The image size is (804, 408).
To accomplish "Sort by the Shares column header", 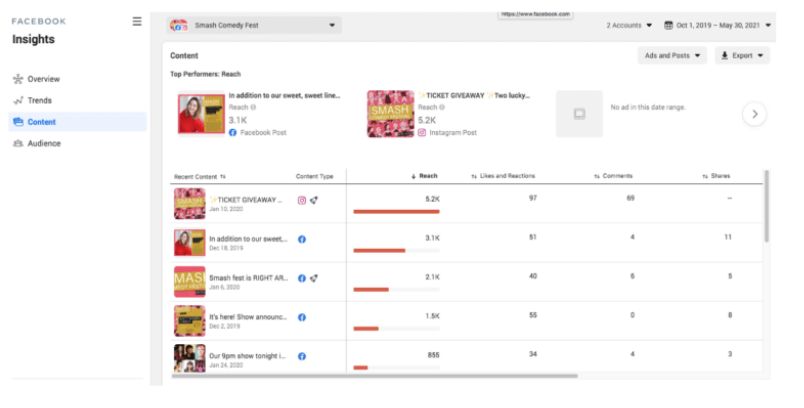I will tap(716, 176).
